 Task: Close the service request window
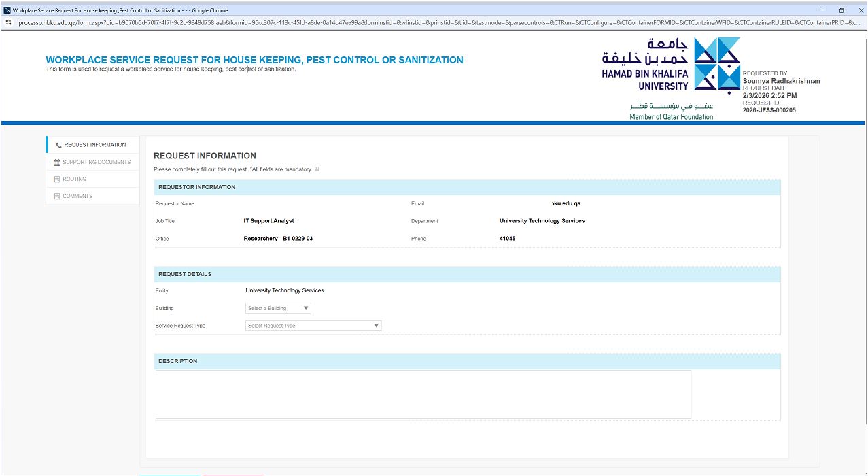(x=858, y=10)
